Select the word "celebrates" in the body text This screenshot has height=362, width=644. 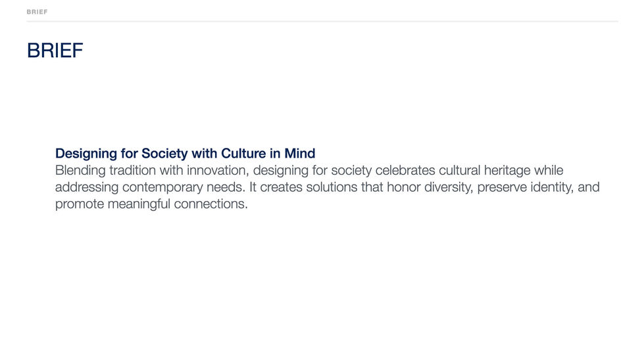tap(405, 171)
